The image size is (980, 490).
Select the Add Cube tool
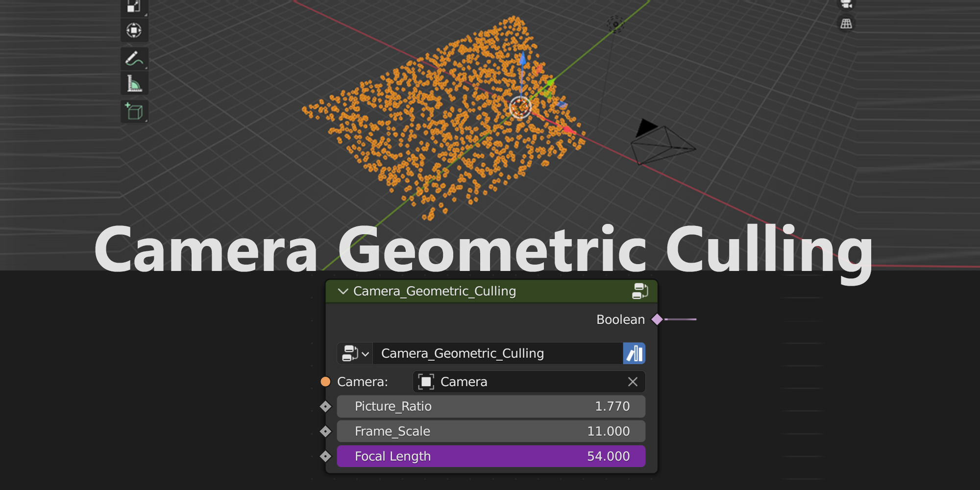click(134, 111)
